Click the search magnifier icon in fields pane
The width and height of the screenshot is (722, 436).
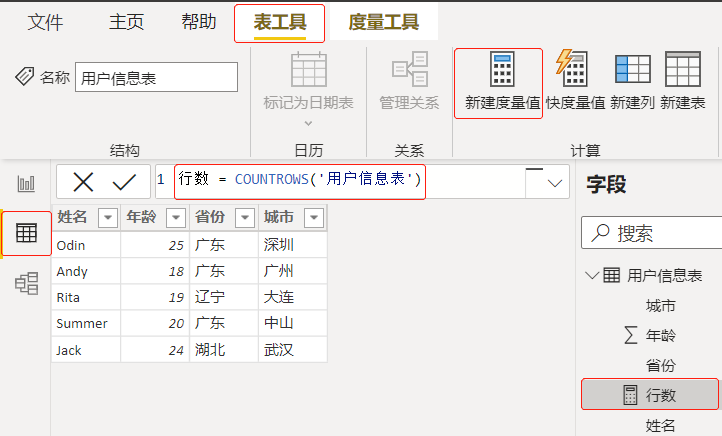[x=600, y=233]
